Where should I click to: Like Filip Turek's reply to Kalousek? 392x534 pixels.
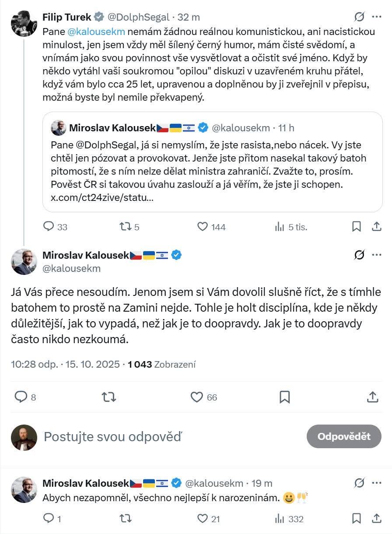(203, 227)
